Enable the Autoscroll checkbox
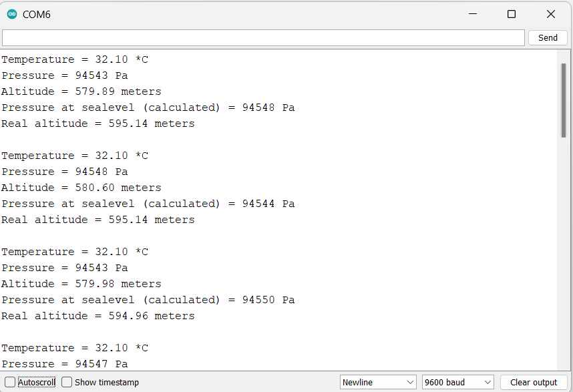 pyautogui.click(x=10, y=383)
